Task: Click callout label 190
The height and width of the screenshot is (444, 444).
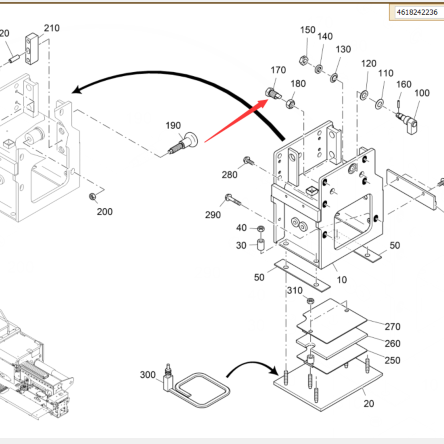Action: pos(173,126)
